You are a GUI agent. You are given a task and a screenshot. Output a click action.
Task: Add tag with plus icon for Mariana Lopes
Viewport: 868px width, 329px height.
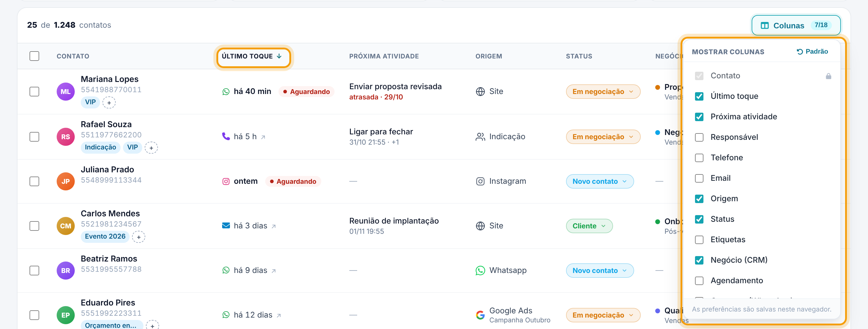[x=109, y=102]
